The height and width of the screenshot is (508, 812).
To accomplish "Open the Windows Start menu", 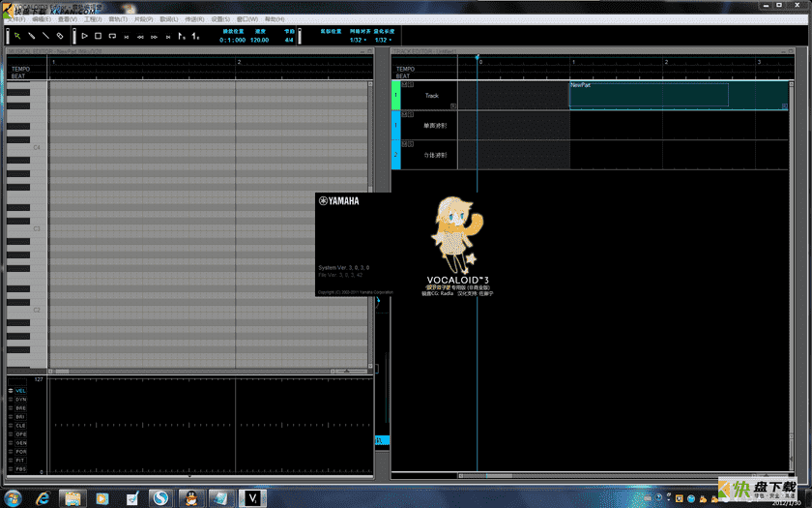I will pos(13,498).
